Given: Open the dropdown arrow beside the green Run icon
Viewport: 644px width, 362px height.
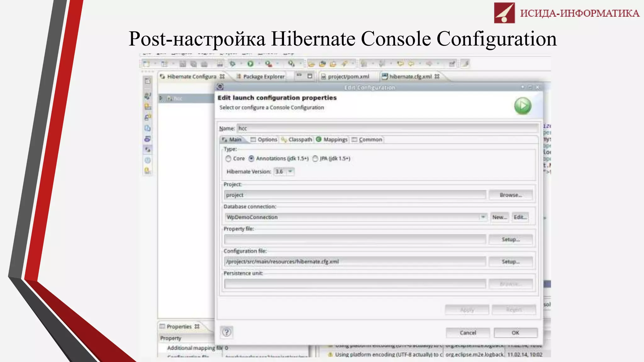Looking at the screenshot, I should tap(259, 64).
